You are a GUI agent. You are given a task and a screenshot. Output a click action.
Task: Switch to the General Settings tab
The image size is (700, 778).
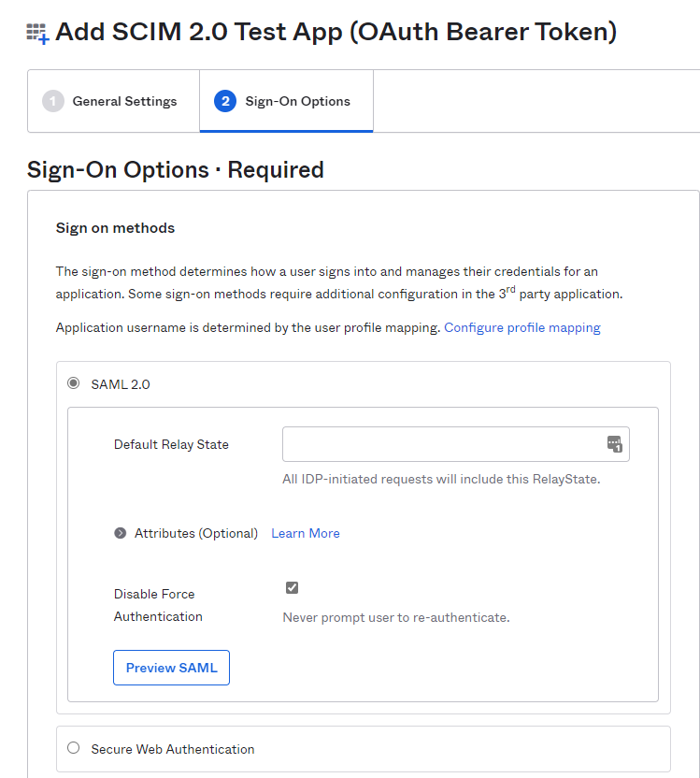pos(113,101)
